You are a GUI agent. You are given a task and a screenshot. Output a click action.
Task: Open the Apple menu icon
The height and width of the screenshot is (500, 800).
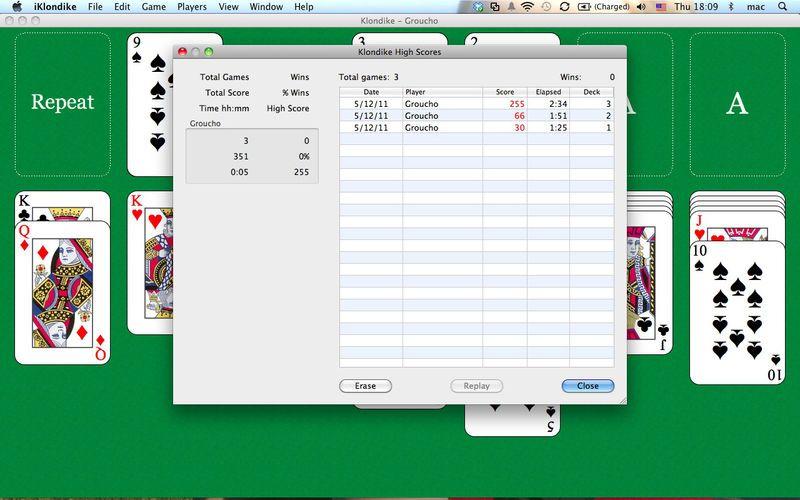coord(17,7)
